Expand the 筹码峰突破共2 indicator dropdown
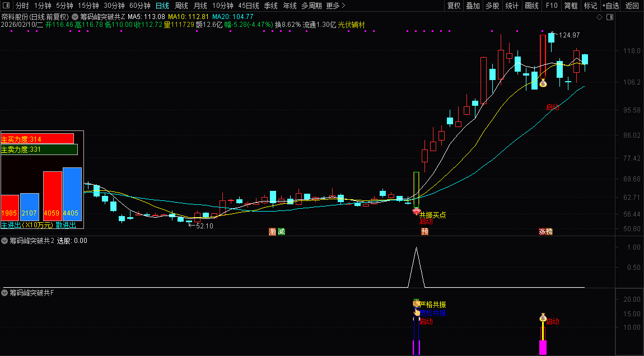This screenshot has width=644, height=356. (x=5, y=241)
